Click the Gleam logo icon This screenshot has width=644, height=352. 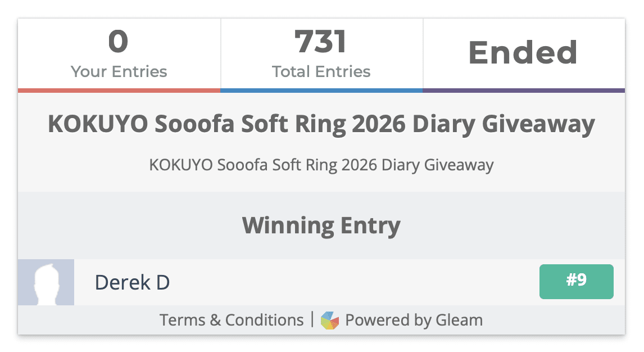[330, 321]
